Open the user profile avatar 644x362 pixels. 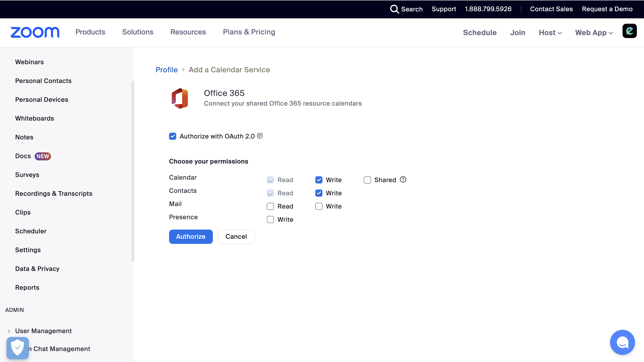[x=629, y=31]
